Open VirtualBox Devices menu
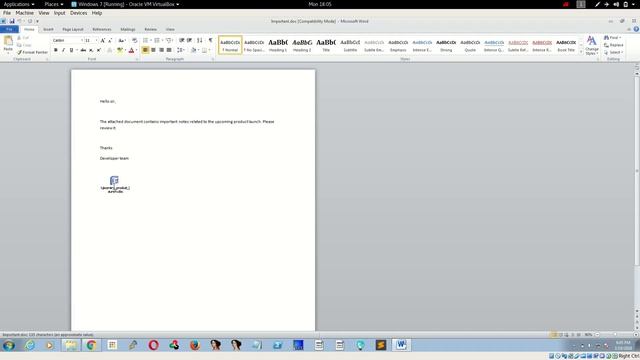 (78, 13)
